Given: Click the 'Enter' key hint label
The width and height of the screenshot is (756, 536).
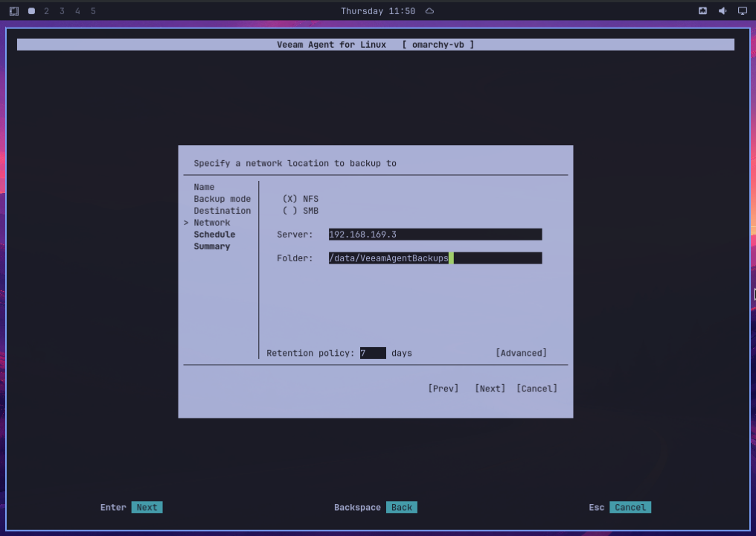Looking at the screenshot, I should tap(113, 508).
